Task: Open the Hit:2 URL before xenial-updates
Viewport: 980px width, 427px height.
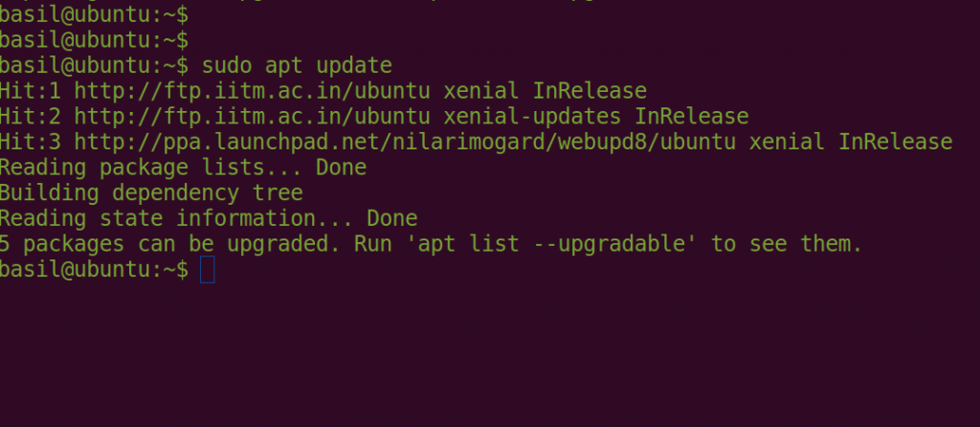Action: (x=252, y=117)
